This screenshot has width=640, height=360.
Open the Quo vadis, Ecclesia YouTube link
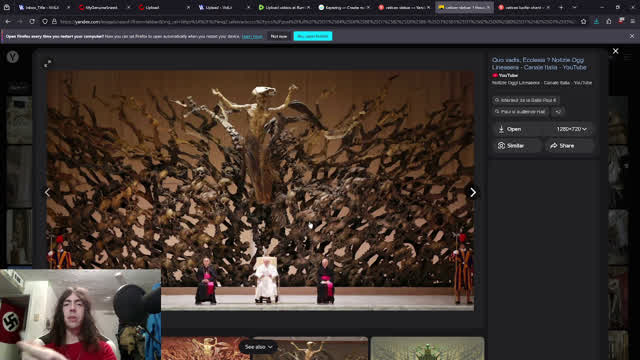coord(539,64)
